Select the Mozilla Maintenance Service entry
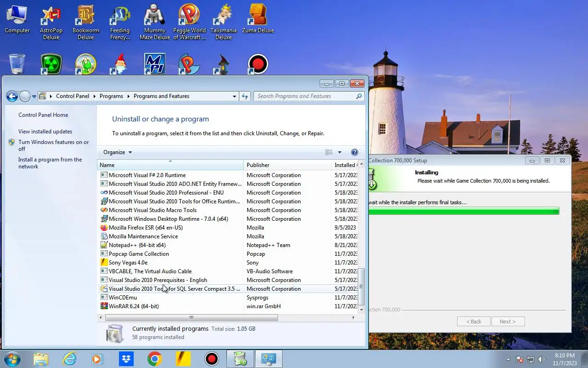Screen dimensions: 588x368 pyautogui.click(x=228, y=236)
